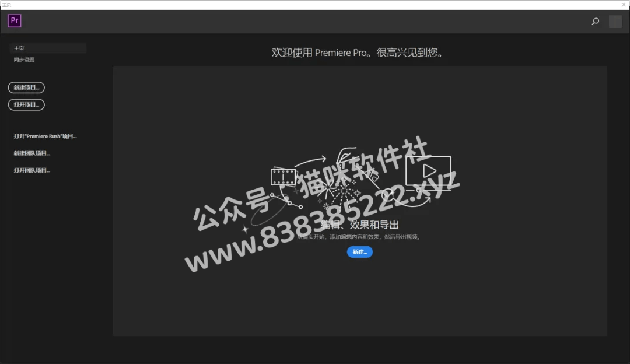Viewport: 630px width, 364px height.
Task: Open the account profile avatar
Action: tap(615, 22)
